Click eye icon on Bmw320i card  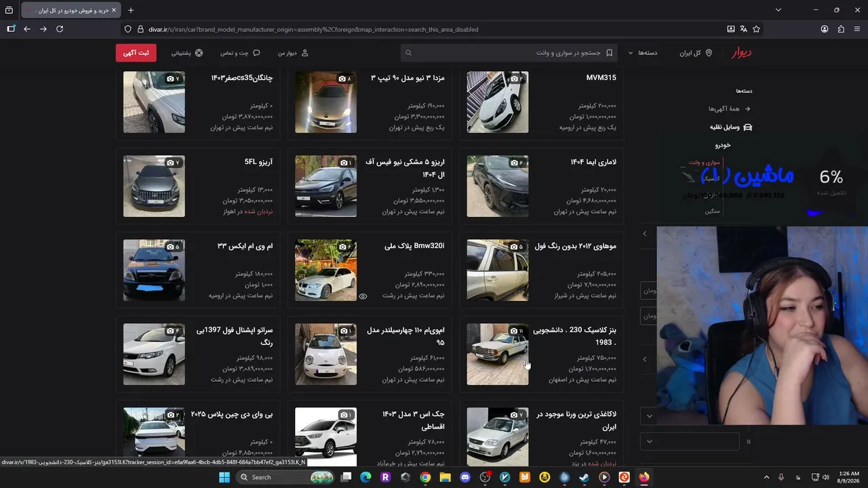(363, 296)
